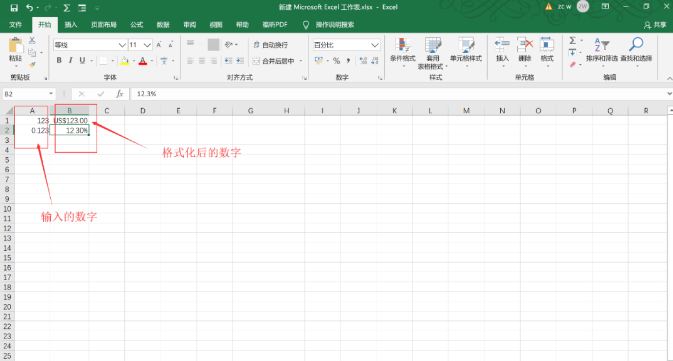Screen dimensions: 673x361
Task: Click the Sigma icon in the quick access toolbar
Action: [x=67, y=8]
